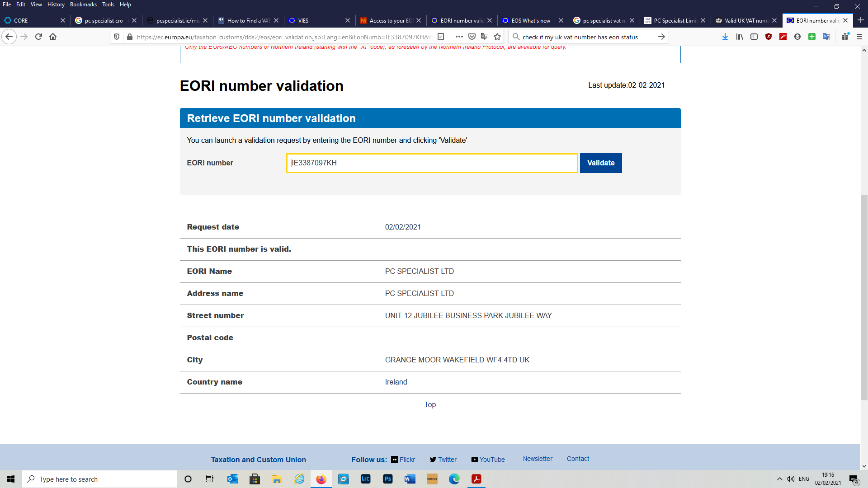Open the library bookmarks icon
Viewport: 868px width, 488px height.
(x=740, y=37)
